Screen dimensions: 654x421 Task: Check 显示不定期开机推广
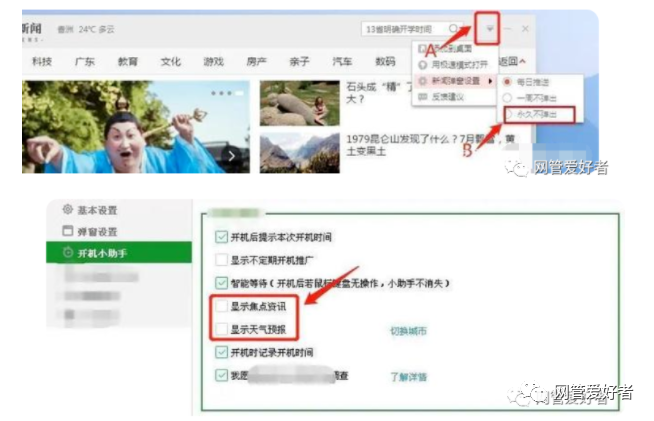(221, 260)
